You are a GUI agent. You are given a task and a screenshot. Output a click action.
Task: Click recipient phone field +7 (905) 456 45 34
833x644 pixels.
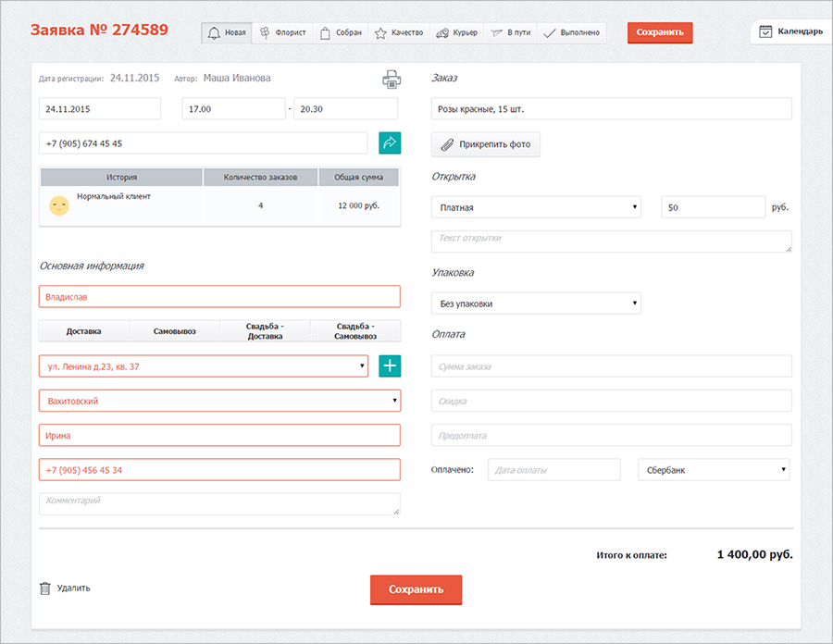(x=219, y=469)
